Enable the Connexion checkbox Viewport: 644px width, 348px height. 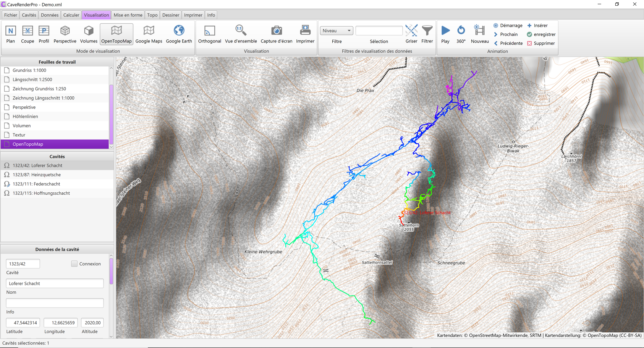[x=74, y=264]
